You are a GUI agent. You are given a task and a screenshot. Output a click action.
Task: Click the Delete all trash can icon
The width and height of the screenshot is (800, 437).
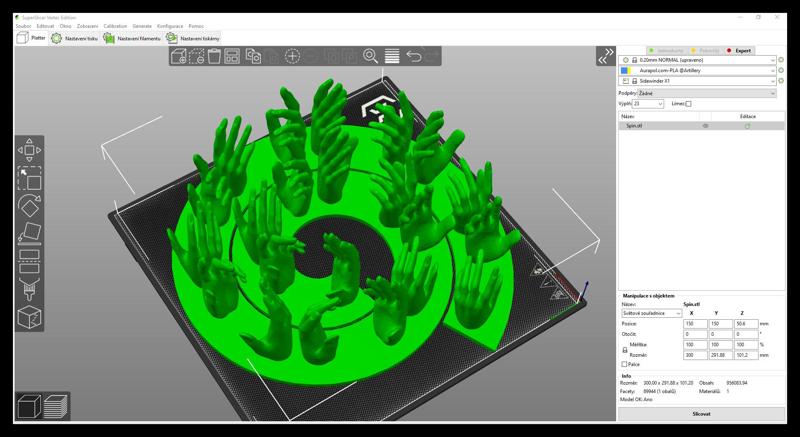tap(214, 56)
